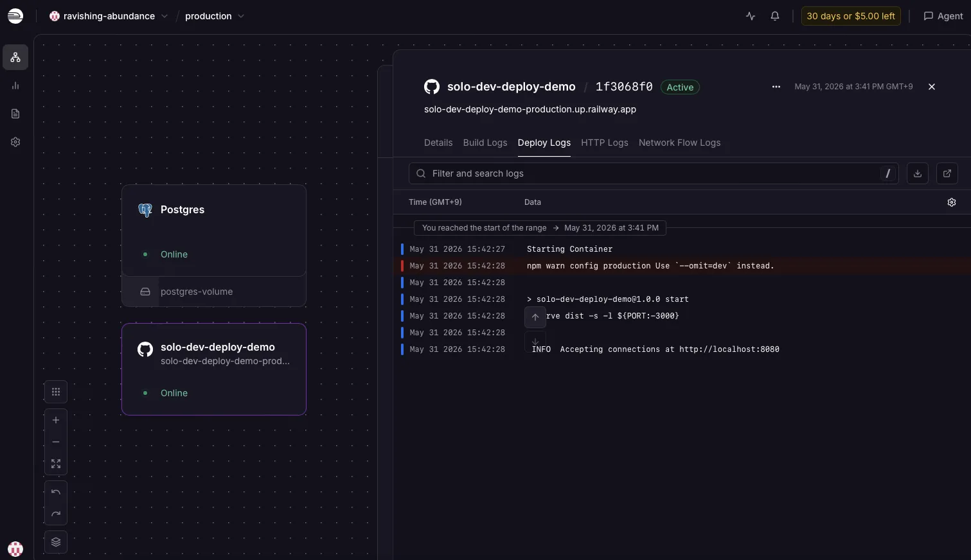Open the Agent chat
971x560 pixels.
point(943,16)
